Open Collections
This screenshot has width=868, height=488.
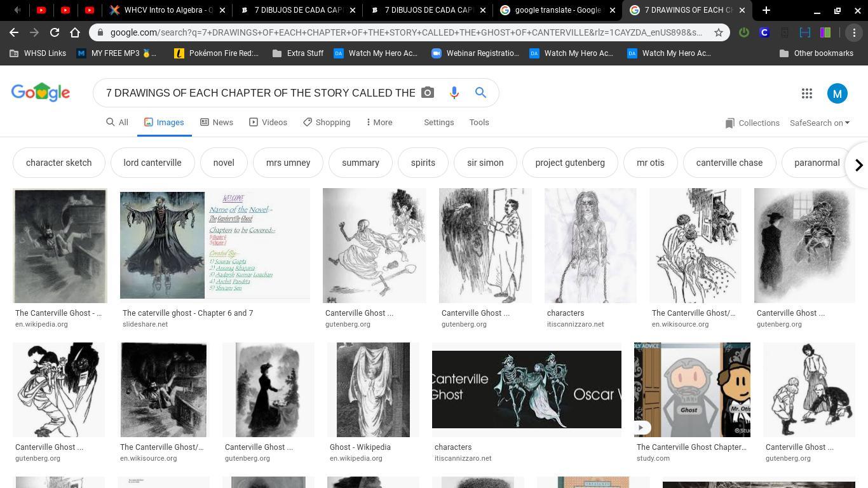click(752, 123)
